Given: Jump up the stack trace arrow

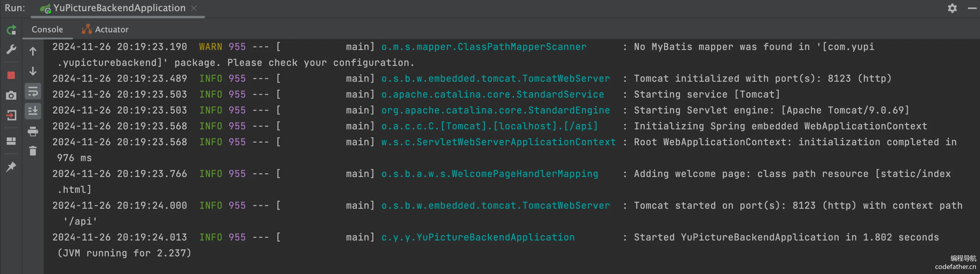Looking at the screenshot, I should point(33,51).
